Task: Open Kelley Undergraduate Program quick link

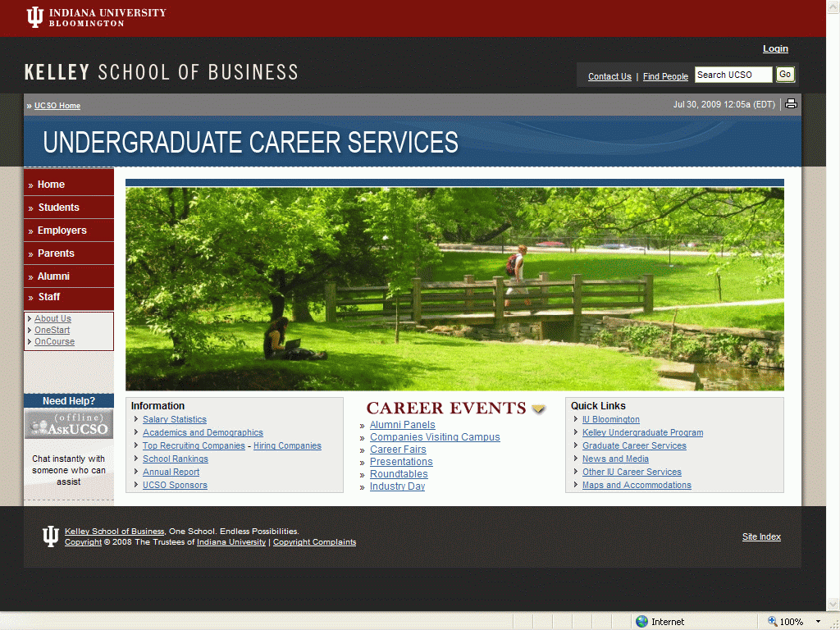Action: 642,432
